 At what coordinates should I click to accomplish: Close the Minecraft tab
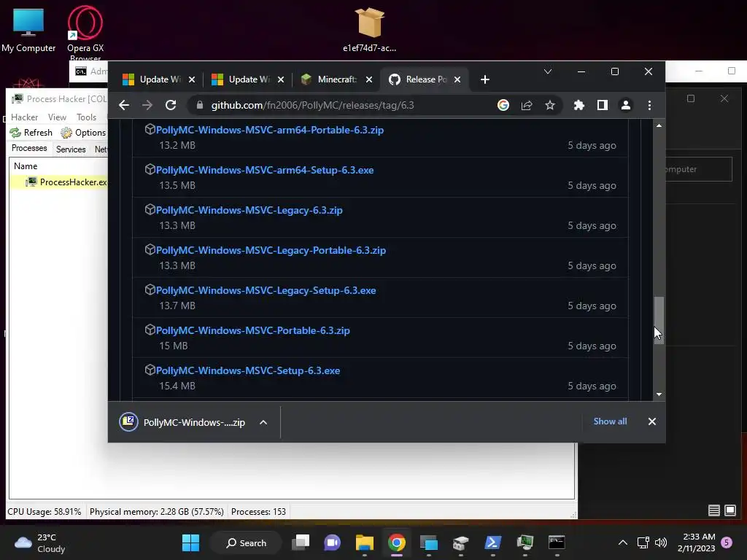(368, 79)
